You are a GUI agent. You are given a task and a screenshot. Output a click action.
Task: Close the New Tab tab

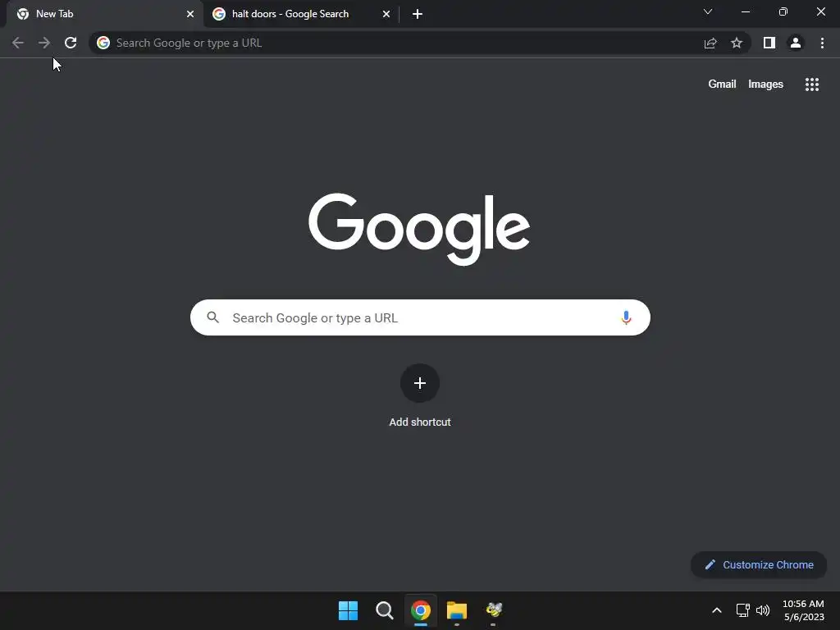point(190,14)
